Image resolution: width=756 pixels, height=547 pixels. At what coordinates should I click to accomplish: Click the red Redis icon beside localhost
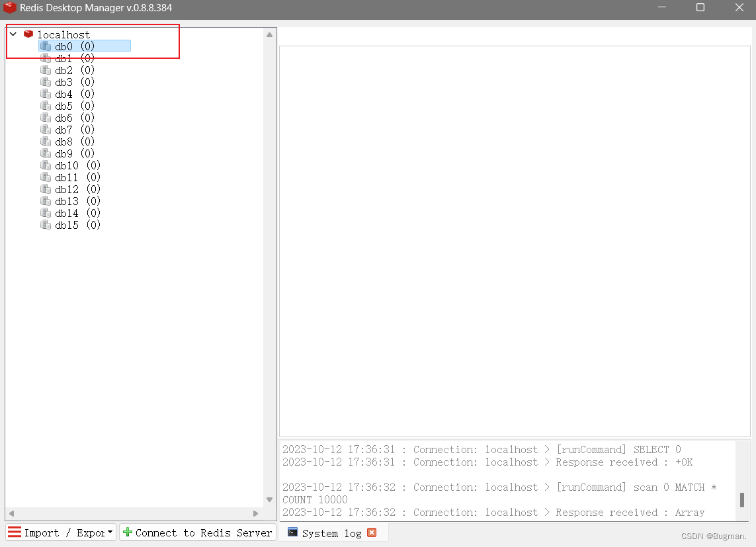point(28,34)
